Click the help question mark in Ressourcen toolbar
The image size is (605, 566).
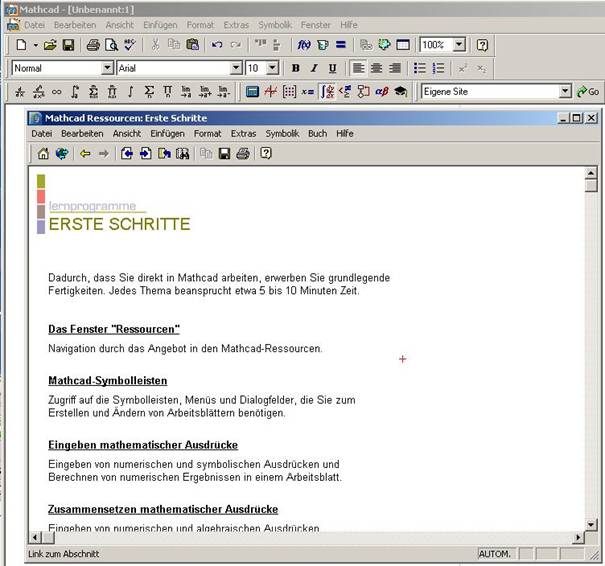click(266, 154)
